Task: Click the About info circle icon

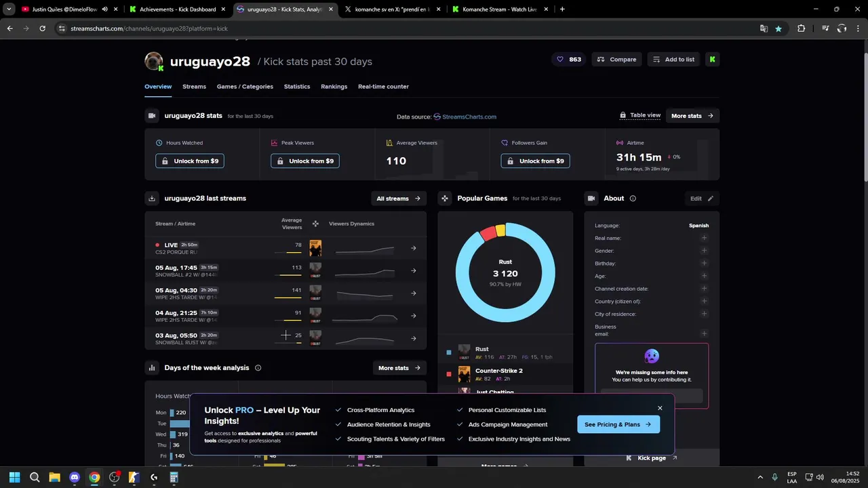Action: coord(633,199)
